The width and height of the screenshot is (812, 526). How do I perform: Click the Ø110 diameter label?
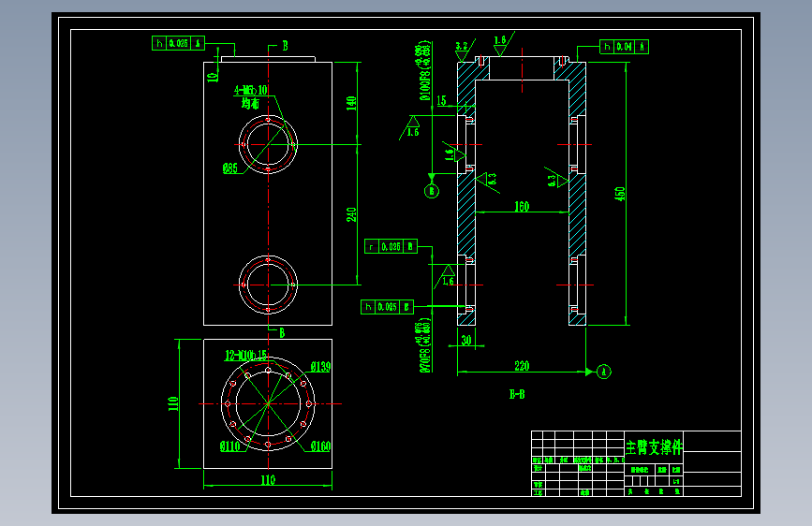tap(230, 446)
